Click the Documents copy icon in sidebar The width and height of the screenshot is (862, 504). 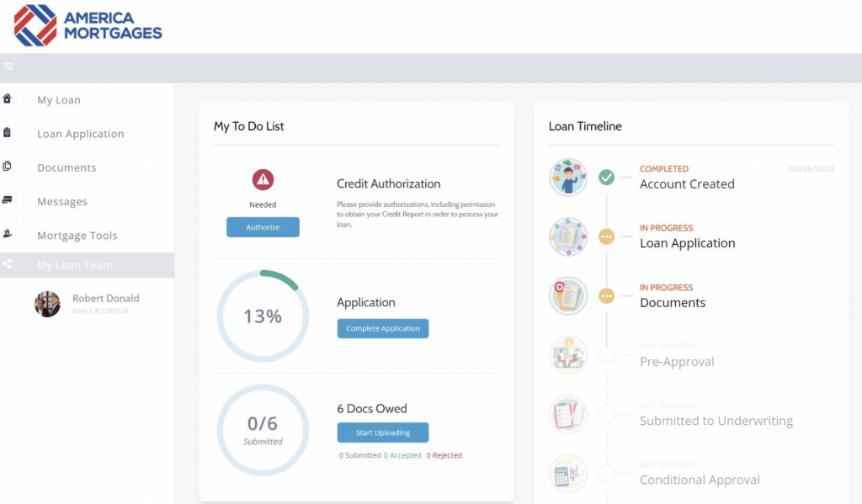pyautogui.click(x=8, y=167)
